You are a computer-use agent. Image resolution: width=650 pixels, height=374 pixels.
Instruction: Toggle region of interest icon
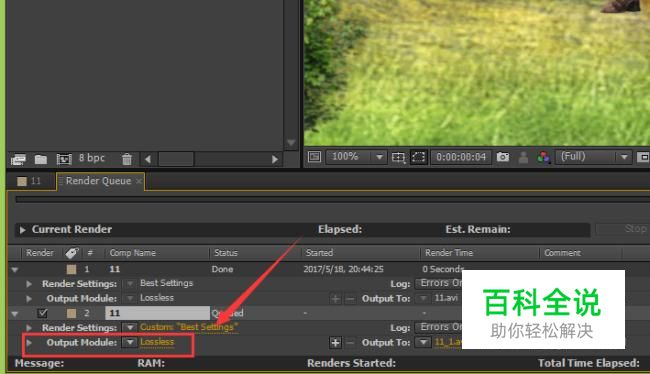(643, 157)
